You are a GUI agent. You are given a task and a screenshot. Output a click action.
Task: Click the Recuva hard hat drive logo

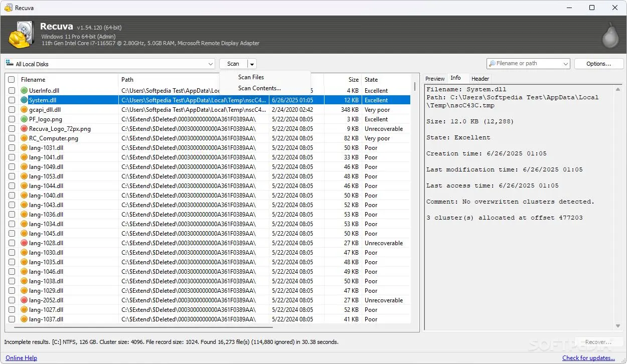click(x=21, y=35)
